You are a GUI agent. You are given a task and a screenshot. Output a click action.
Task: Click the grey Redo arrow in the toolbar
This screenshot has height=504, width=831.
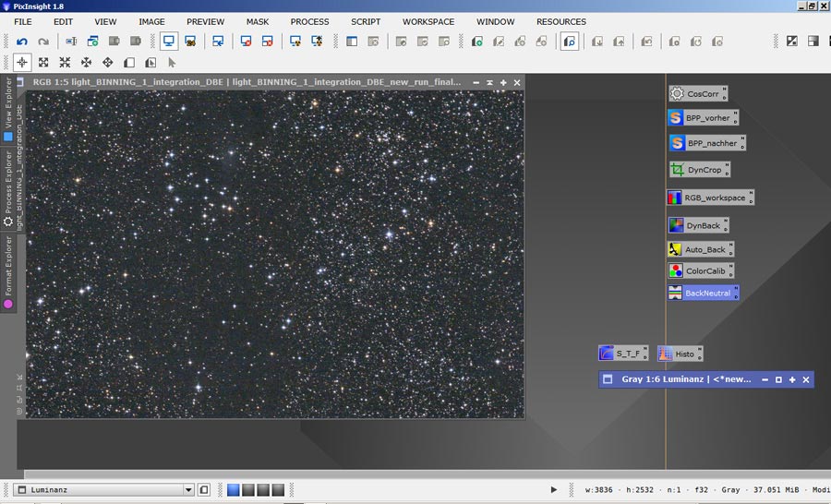(x=43, y=42)
